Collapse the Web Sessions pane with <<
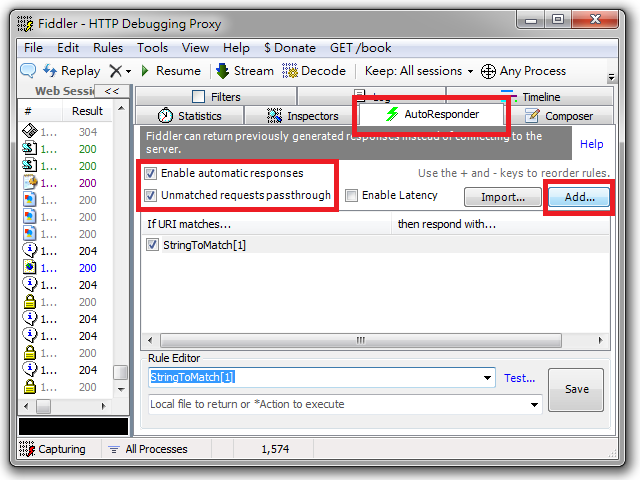The height and width of the screenshot is (480, 640). point(112,91)
